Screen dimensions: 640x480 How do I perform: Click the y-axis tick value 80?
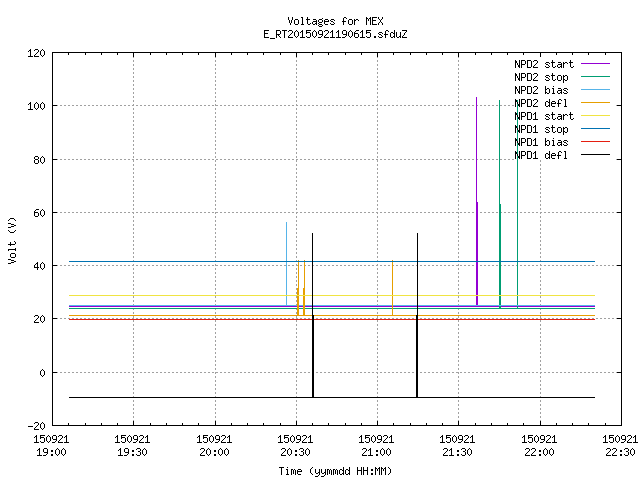pyautogui.click(x=40, y=160)
